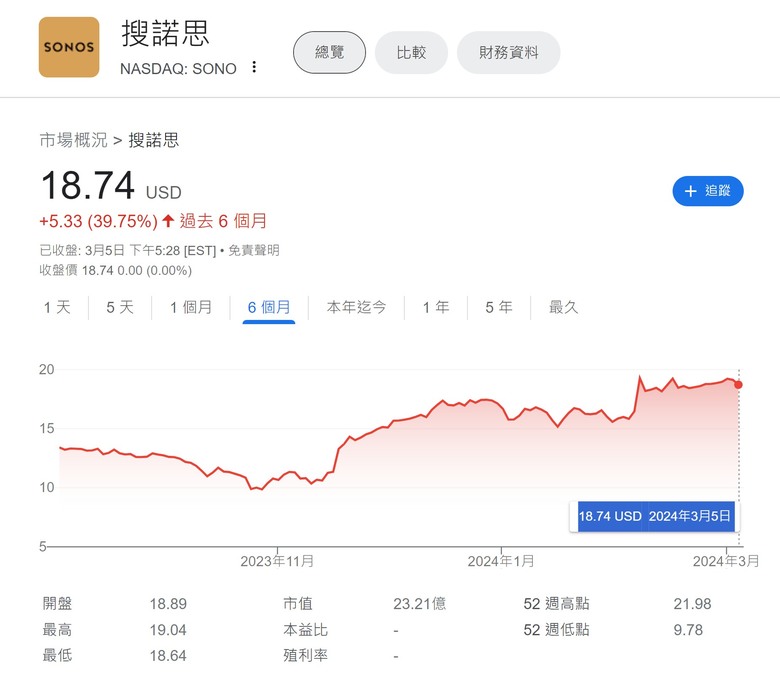Viewport: 780px width, 679px height.
Task: Click the 2024年1月 axis label
Action: [x=501, y=562]
